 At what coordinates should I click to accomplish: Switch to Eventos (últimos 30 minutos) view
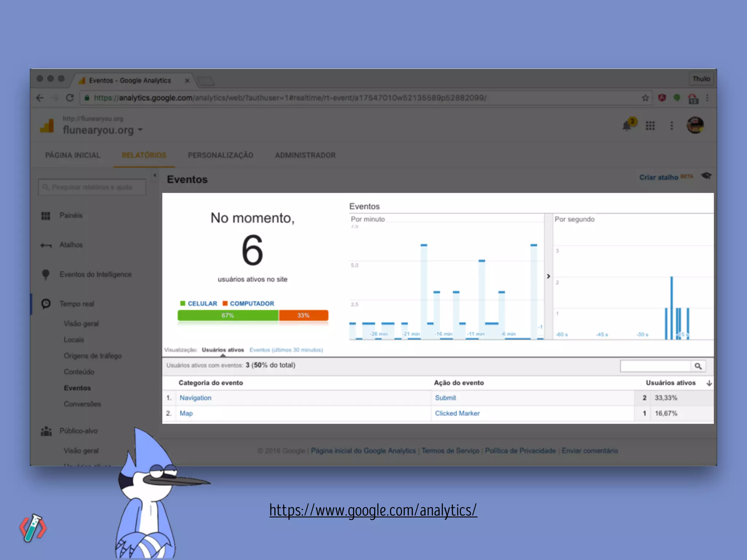[286, 350]
